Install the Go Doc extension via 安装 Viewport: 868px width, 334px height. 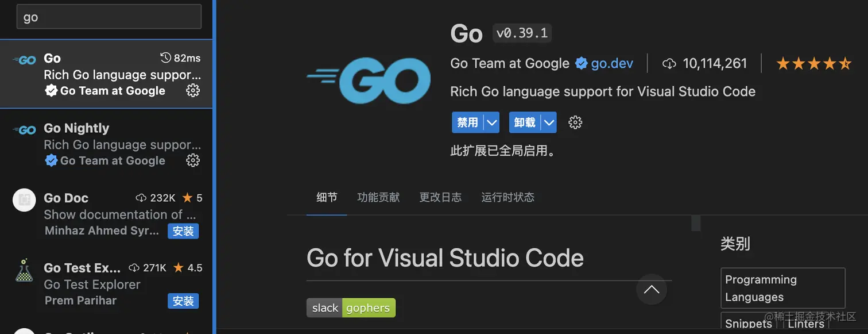point(183,231)
